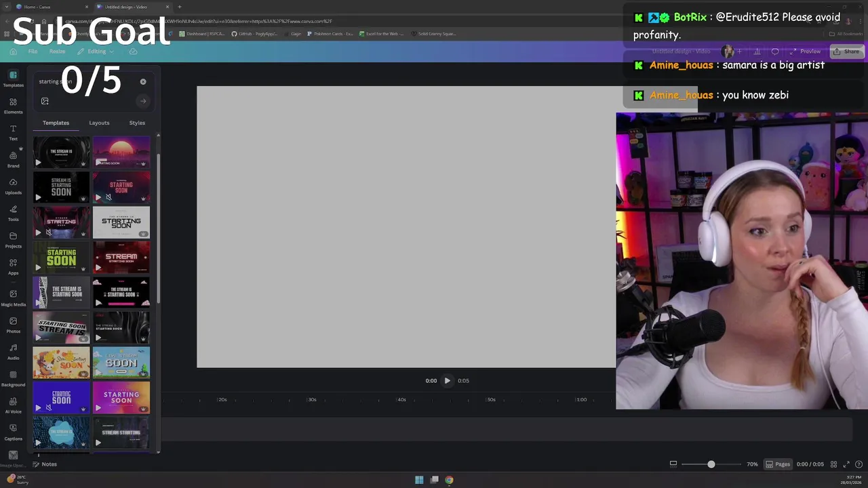Click the weather widget on the taskbar
This screenshot has width=868, height=488.
coord(18,479)
